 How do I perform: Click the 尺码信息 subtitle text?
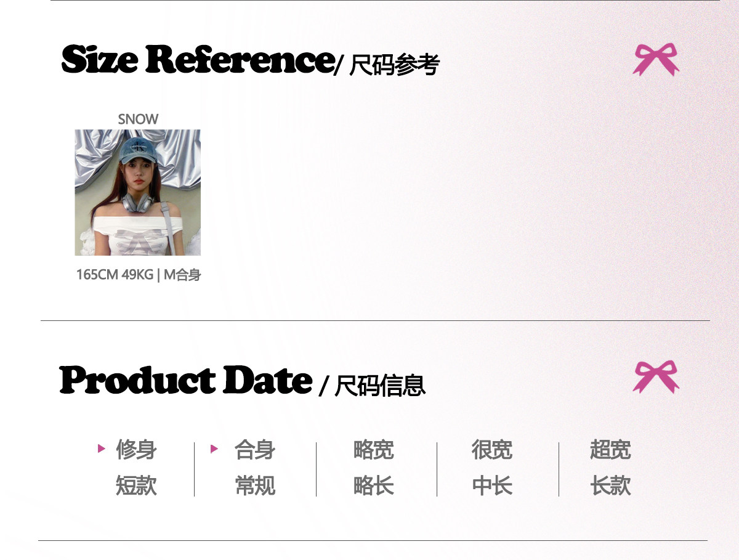point(379,386)
